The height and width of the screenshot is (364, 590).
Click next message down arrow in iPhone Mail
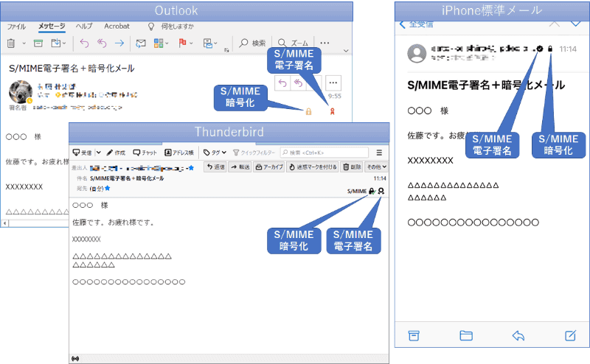576,24
